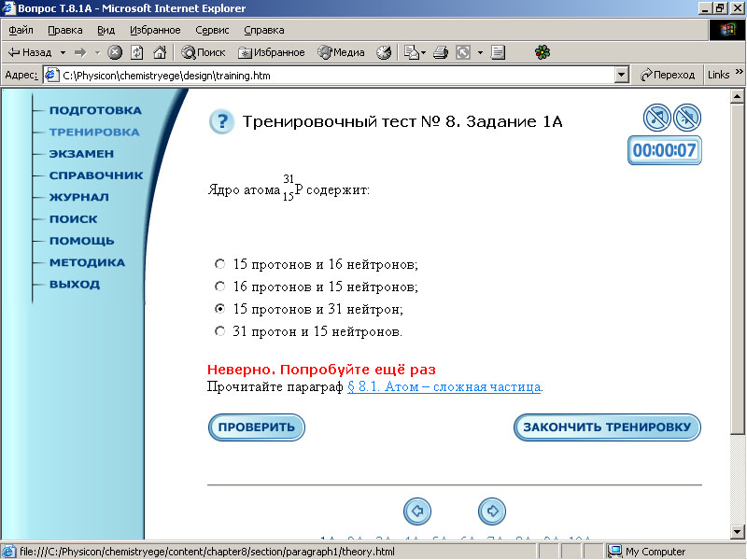This screenshot has width=747, height=560.
Task: Go to ПОДГОТОВКА in sidebar
Action: click(95, 110)
